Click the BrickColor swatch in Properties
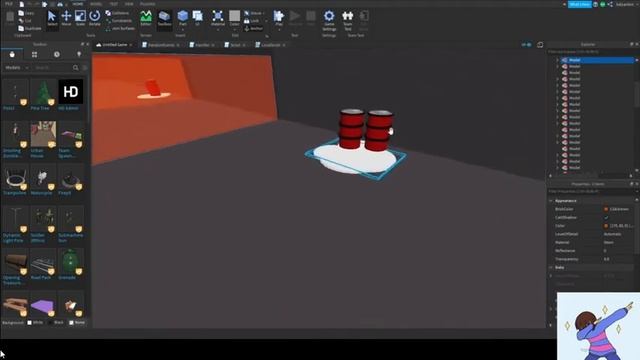640x360 pixels. (606, 209)
